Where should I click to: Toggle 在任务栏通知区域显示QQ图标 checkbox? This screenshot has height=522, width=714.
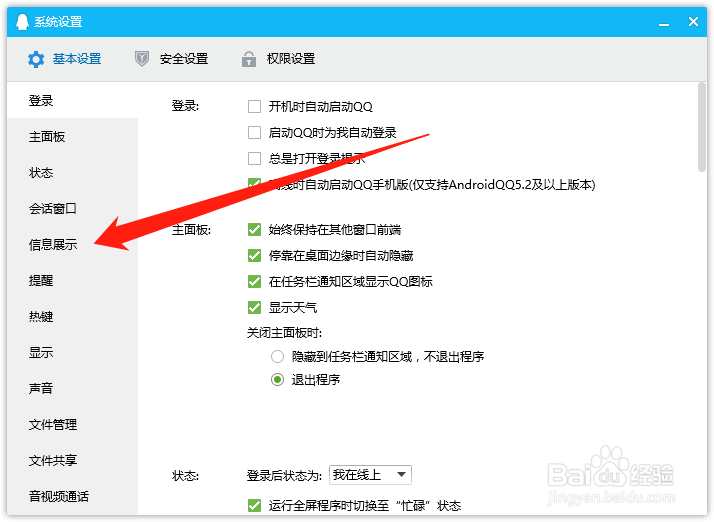point(255,281)
